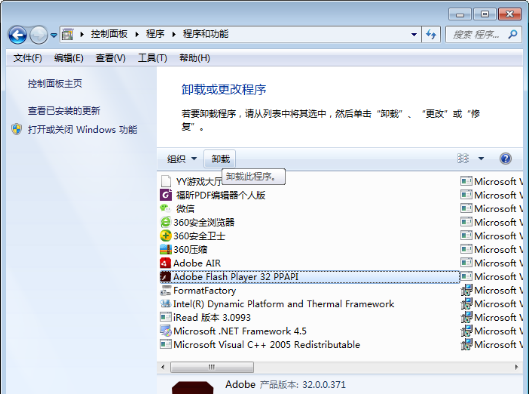Viewport: 530px width, 394px height.
Task: Open 控制面板主页 link
Action: pos(55,83)
